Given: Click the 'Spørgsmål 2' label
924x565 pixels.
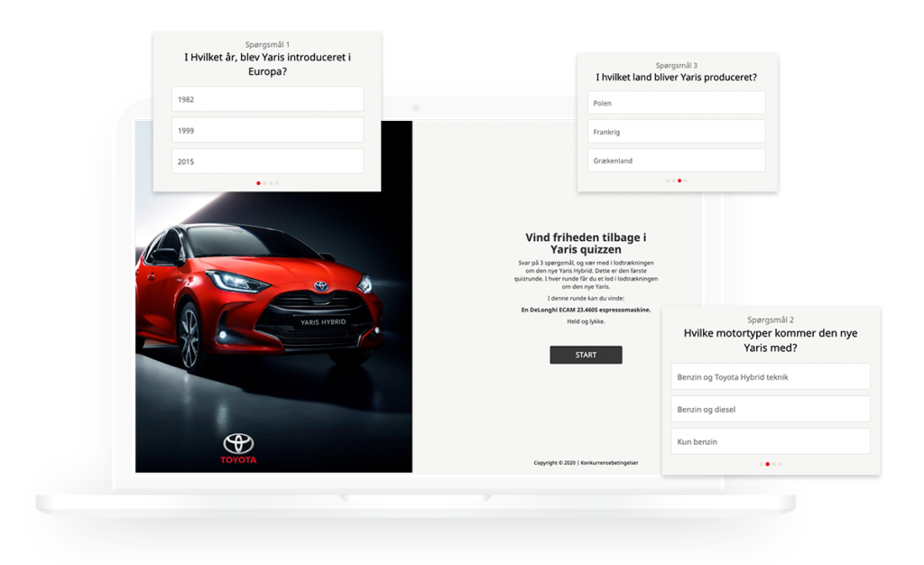Looking at the screenshot, I should coord(771,320).
